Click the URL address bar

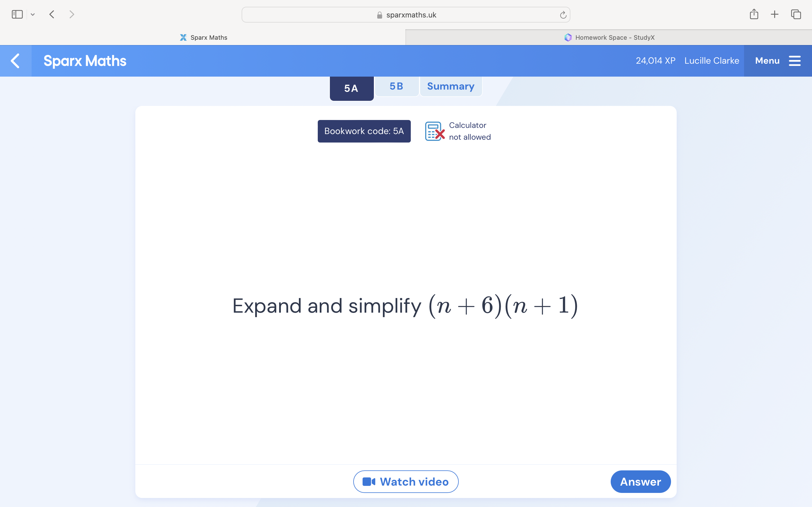coord(406,15)
